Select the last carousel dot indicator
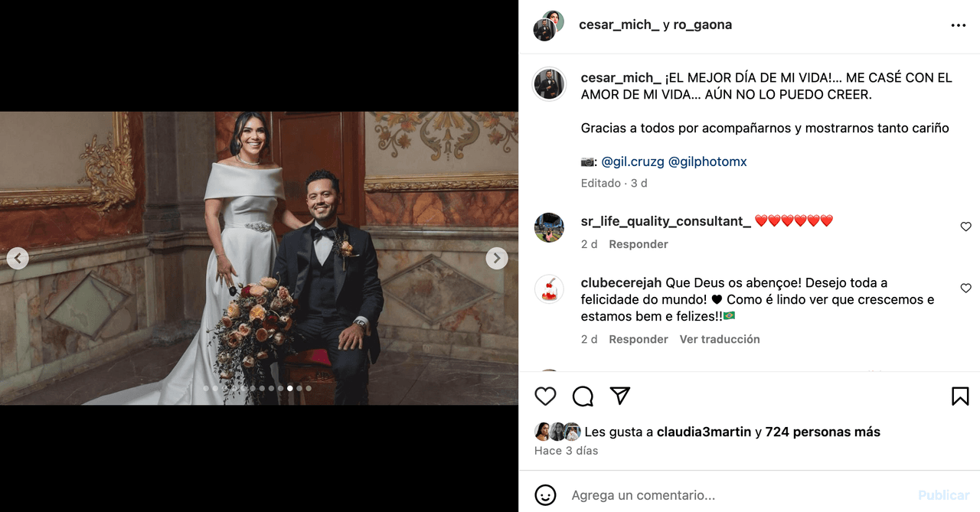The image size is (980, 512). pos(309,388)
